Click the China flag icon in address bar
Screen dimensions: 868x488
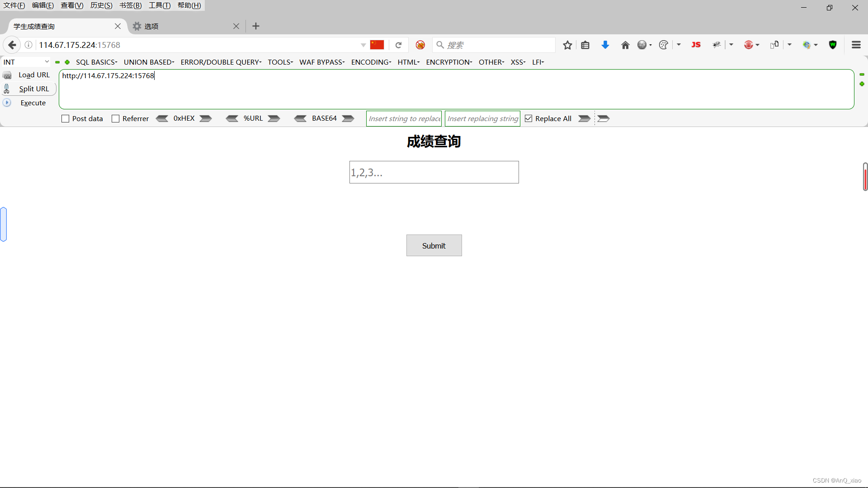click(377, 45)
